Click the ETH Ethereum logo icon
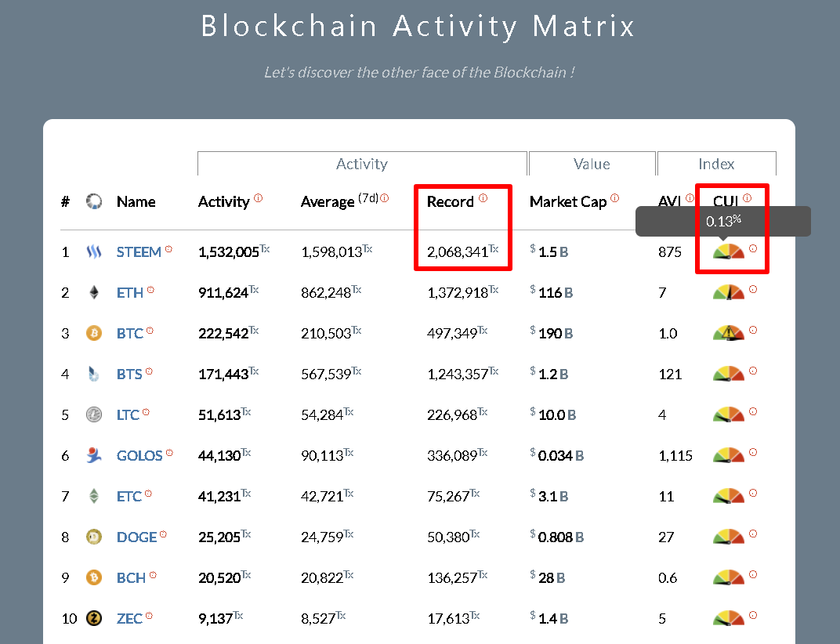Image resolution: width=840 pixels, height=644 pixels. 94,292
